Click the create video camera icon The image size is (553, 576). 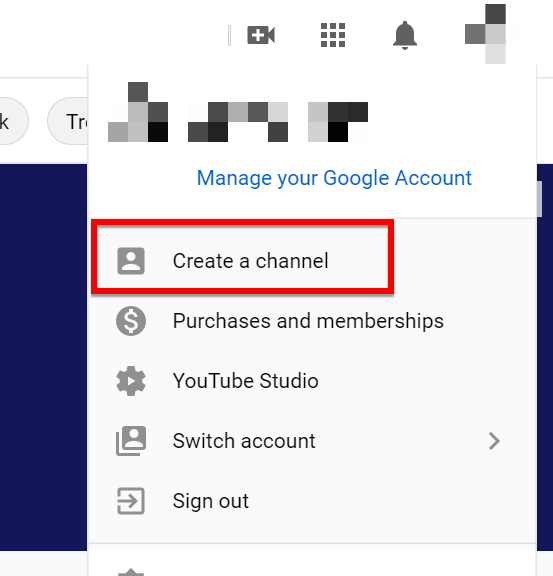point(261,35)
